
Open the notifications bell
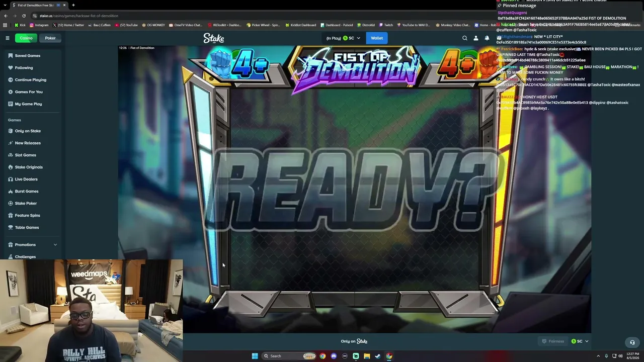[487, 38]
